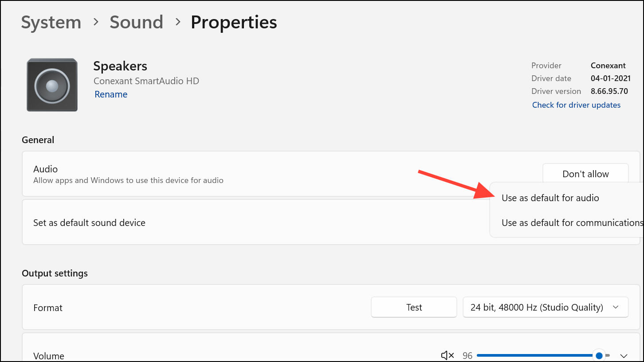Expand the Volume section chevron
This screenshot has width=644, height=362.
coord(624,356)
